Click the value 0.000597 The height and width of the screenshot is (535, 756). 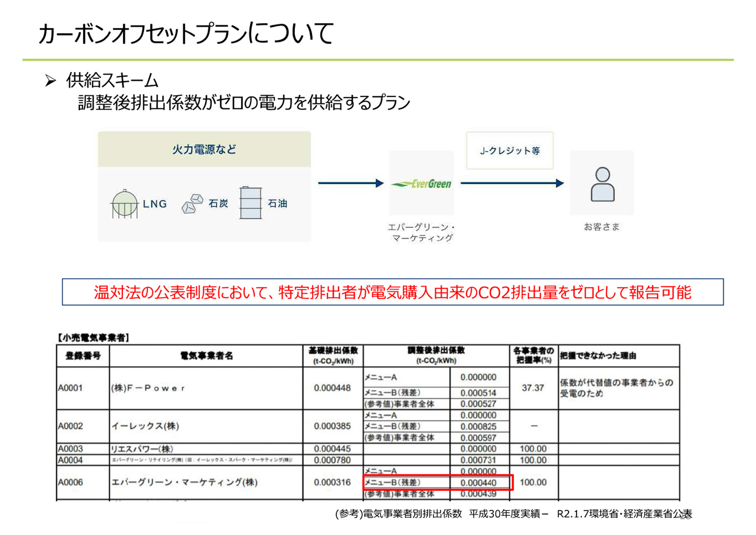point(478,438)
